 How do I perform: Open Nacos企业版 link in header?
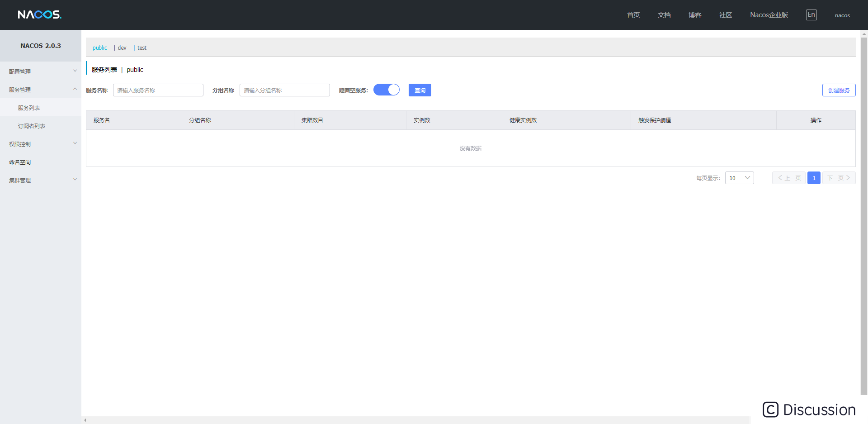(x=769, y=15)
